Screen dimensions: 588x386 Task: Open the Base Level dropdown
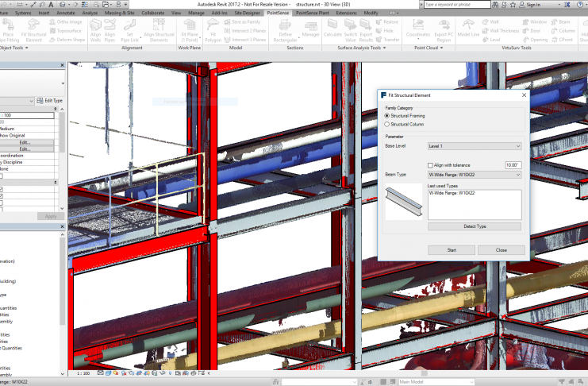coord(474,146)
